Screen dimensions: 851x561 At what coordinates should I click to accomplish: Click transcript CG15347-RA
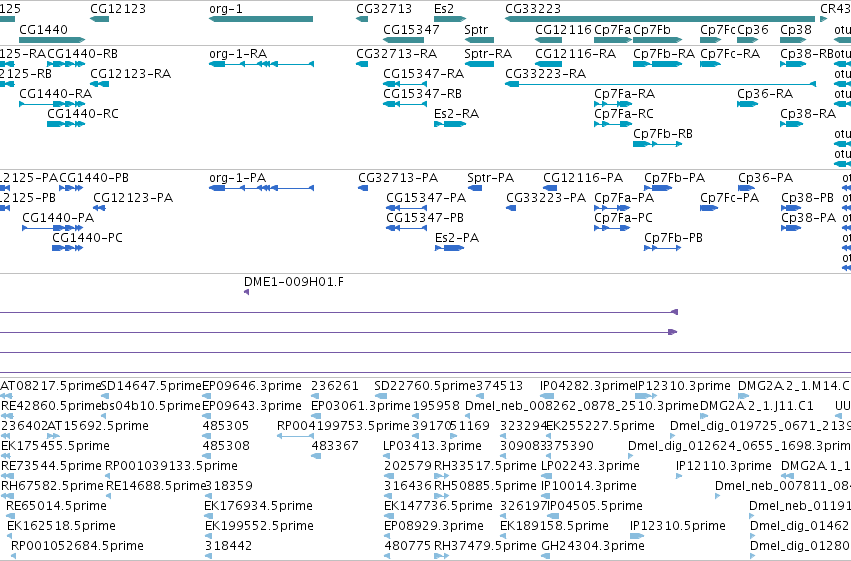[405, 84]
